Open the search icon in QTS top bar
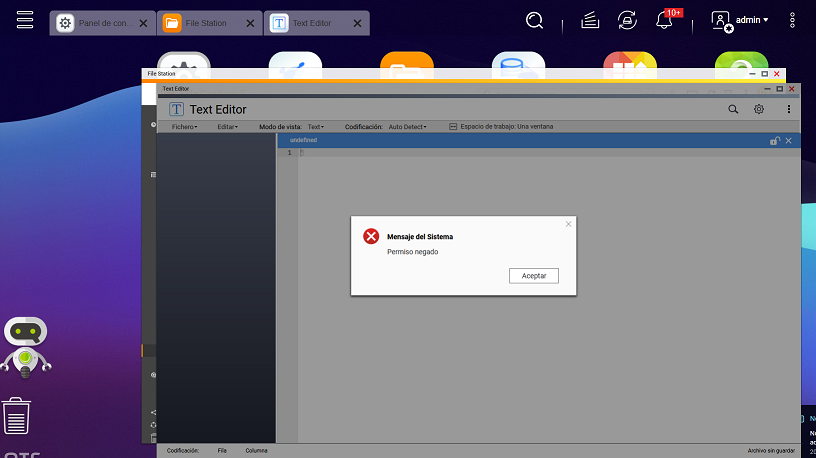 (x=535, y=21)
